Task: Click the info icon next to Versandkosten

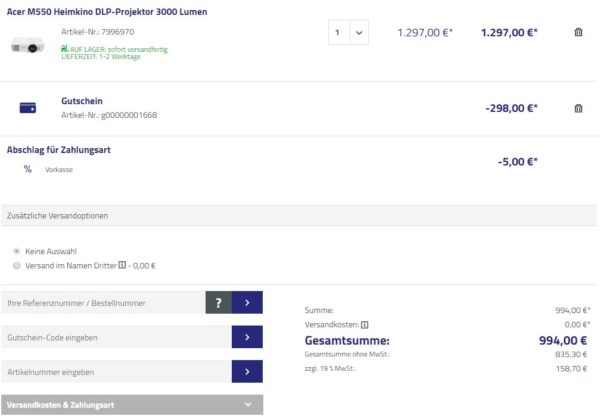Action: (365, 325)
